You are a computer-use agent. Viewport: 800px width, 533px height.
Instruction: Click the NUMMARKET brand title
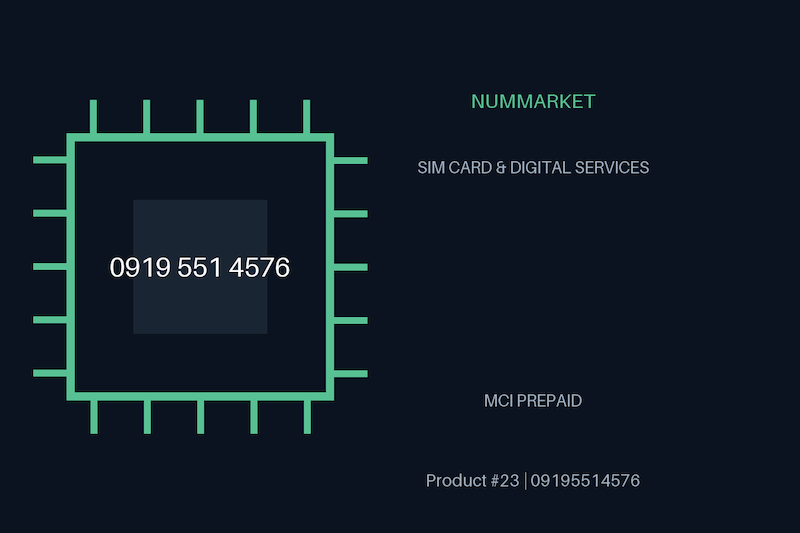tap(533, 101)
